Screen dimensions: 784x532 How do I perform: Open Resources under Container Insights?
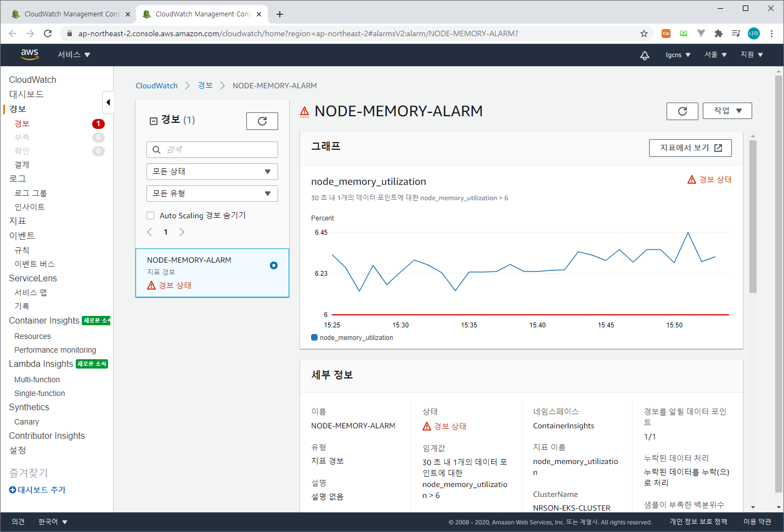pyautogui.click(x=32, y=336)
